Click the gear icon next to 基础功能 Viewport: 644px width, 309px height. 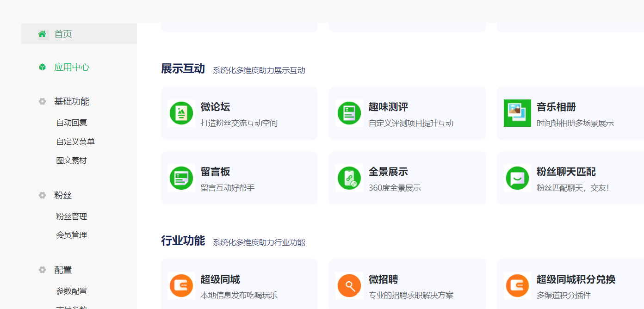(x=42, y=101)
